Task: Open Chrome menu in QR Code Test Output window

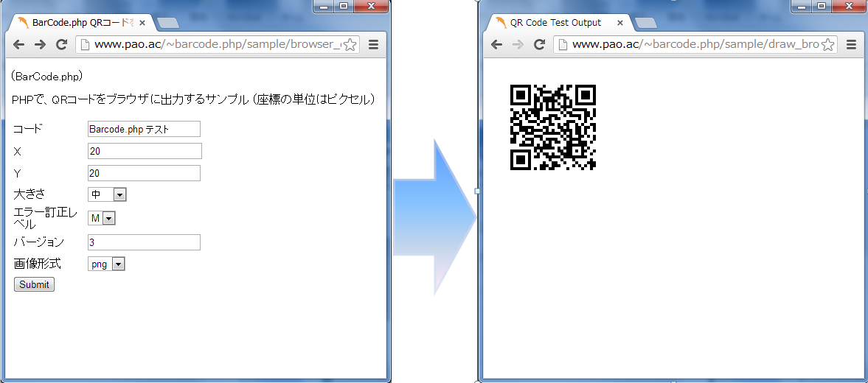Action: [851, 45]
